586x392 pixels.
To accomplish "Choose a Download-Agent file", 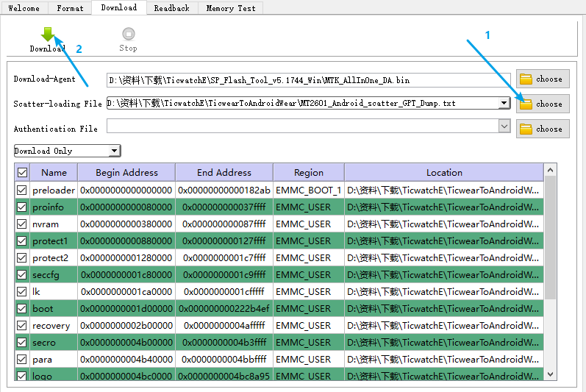I will 543,79.
